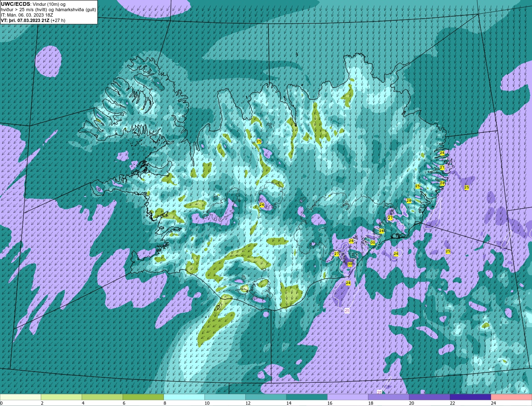Click the pale yellow 0–2 legend swatch

[21, 397]
